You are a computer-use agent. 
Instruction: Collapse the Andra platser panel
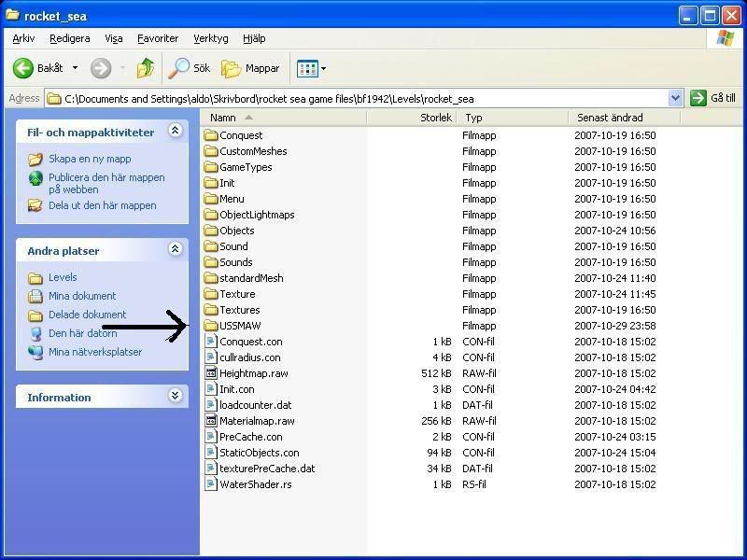(175, 248)
